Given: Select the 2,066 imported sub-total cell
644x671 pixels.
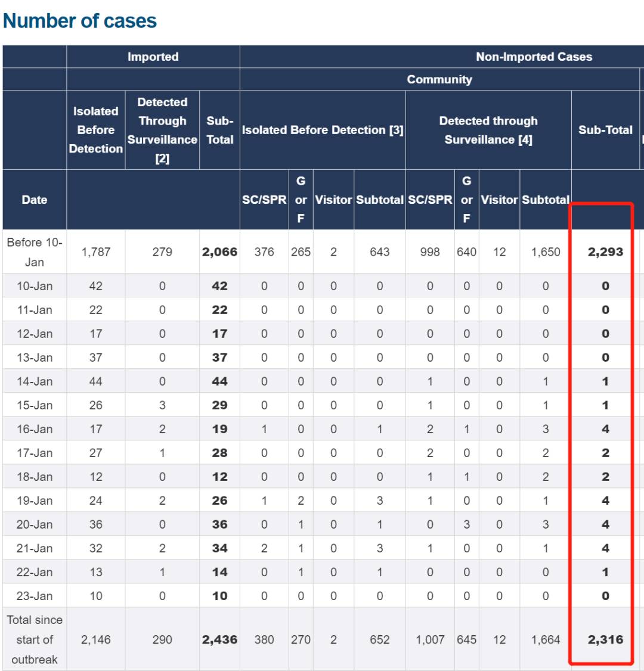Looking at the screenshot, I should click(x=219, y=252).
